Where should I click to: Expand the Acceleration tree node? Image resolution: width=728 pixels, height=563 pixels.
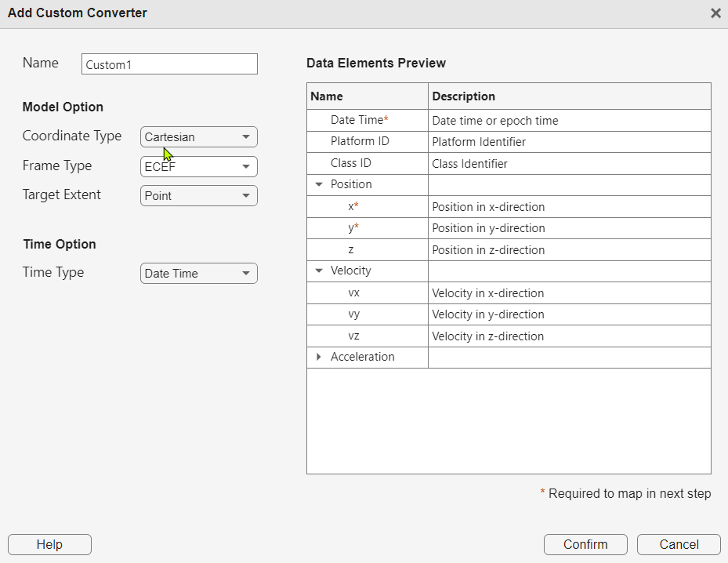click(x=319, y=357)
